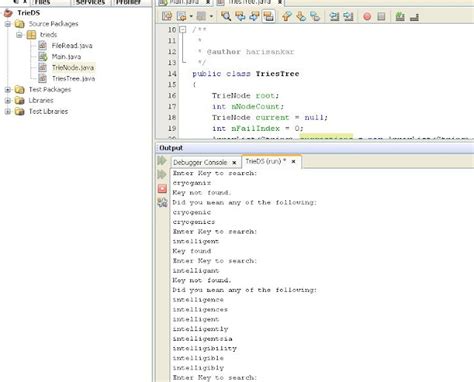Open Ant settings icon in the Output sidebar
474x382 pixels.
pos(162,202)
